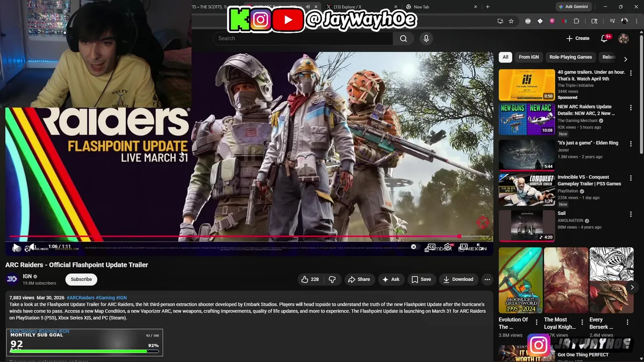
Task: Switch to THE SCOTTS browser tab
Action: pos(216,7)
